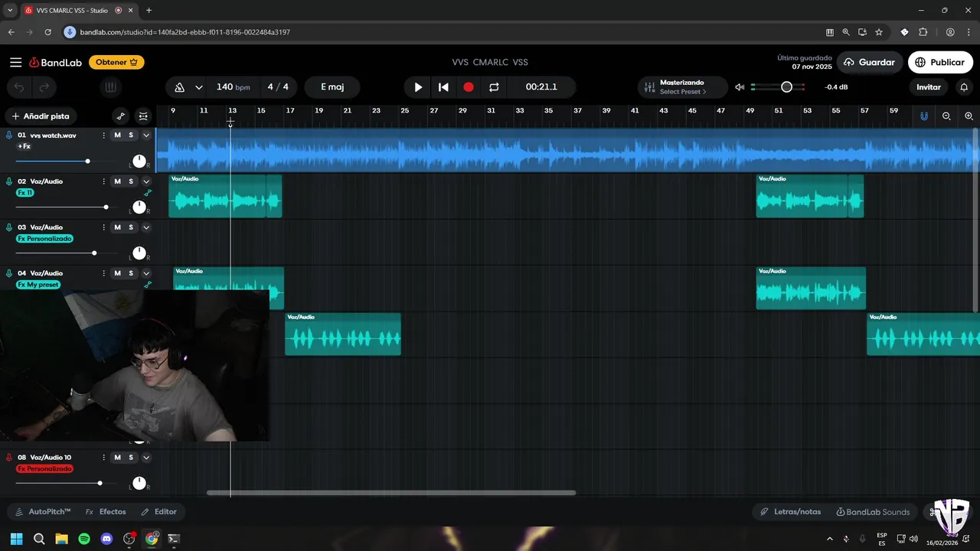The width and height of the screenshot is (980, 551).
Task: Zoom in the timeline
Action: [x=969, y=116]
